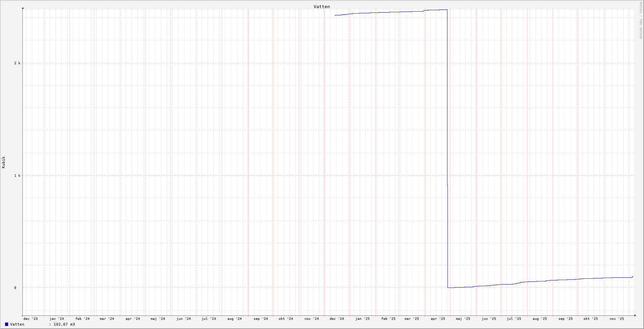Click the apr '25 x-axis label
The width and height of the screenshot is (644, 329).
click(438, 319)
